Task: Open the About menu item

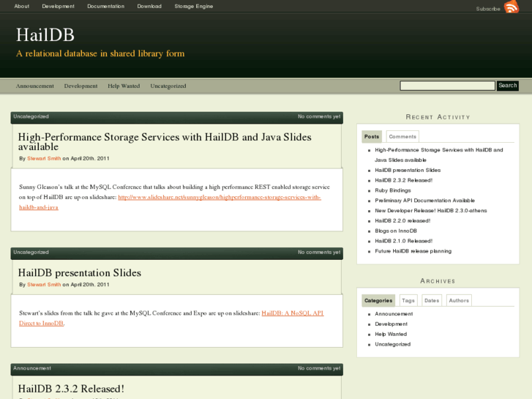Action: (x=22, y=6)
